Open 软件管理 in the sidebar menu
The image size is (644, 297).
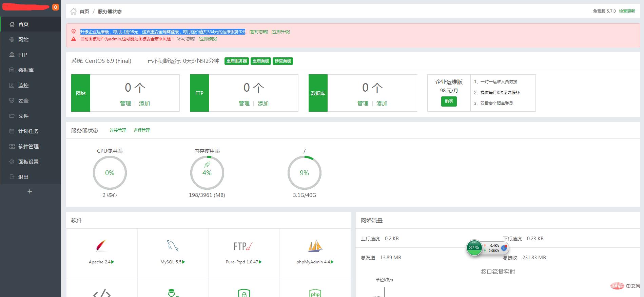[28, 147]
